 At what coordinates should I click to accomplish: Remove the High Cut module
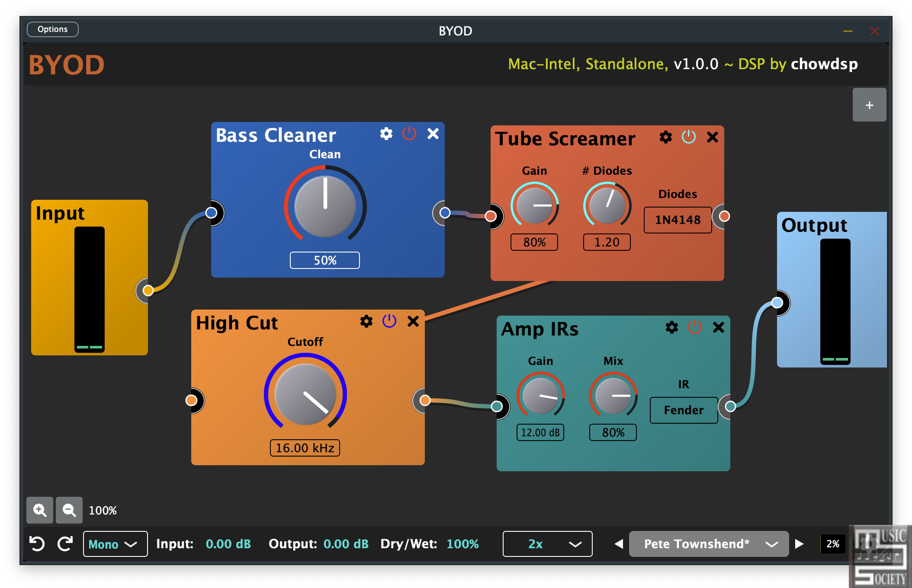click(413, 322)
